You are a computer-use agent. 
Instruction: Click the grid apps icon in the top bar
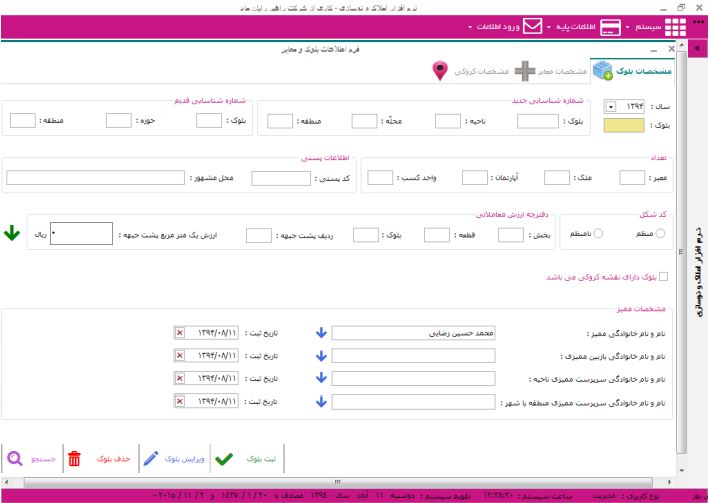[675, 26]
